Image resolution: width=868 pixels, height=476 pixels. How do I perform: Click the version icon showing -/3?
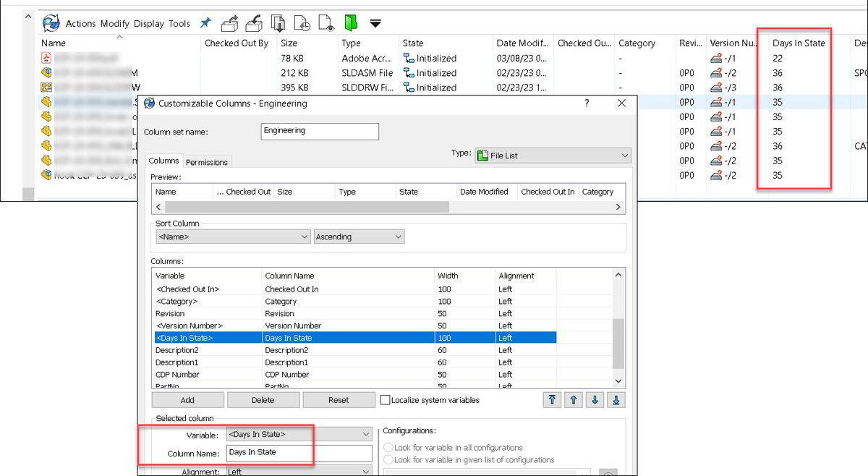(718, 88)
